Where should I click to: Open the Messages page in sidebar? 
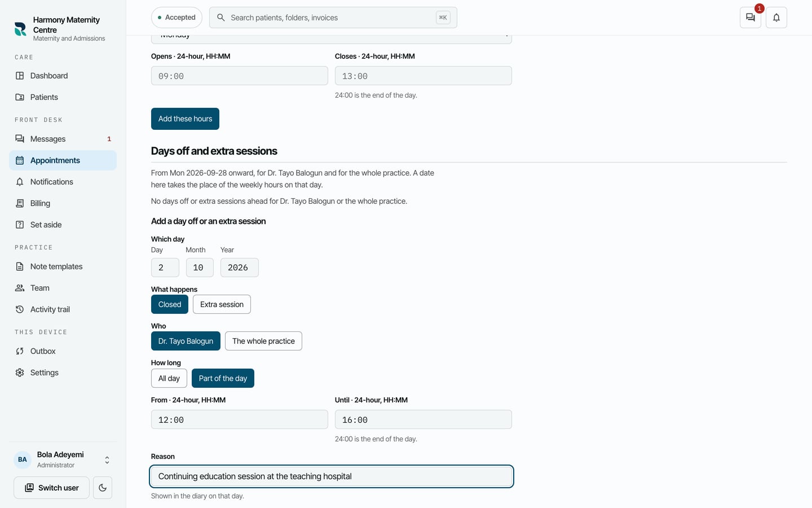coord(63,139)
